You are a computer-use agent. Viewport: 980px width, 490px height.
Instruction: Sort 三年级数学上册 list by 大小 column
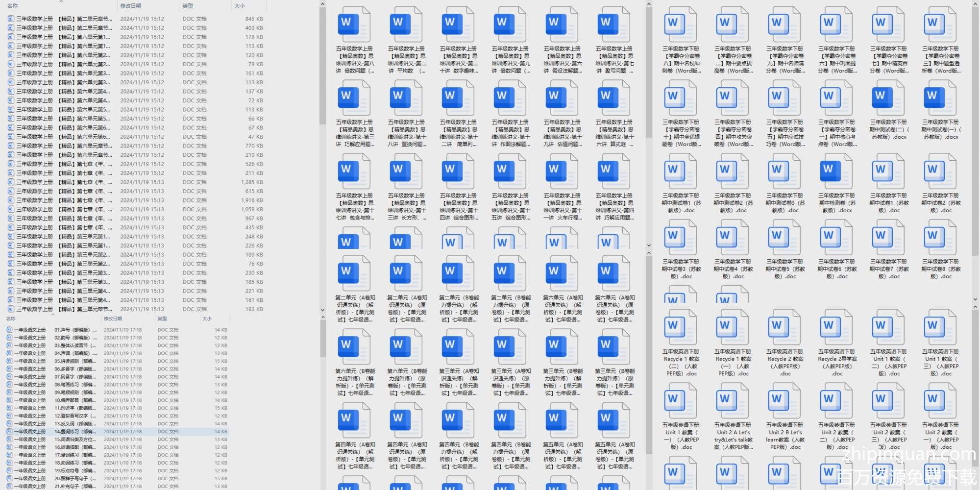pos(240,6)
